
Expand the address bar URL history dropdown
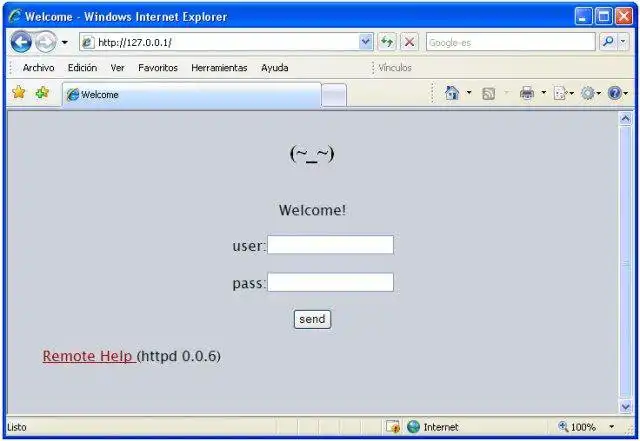pyautogui.click(x=366, y=42)
